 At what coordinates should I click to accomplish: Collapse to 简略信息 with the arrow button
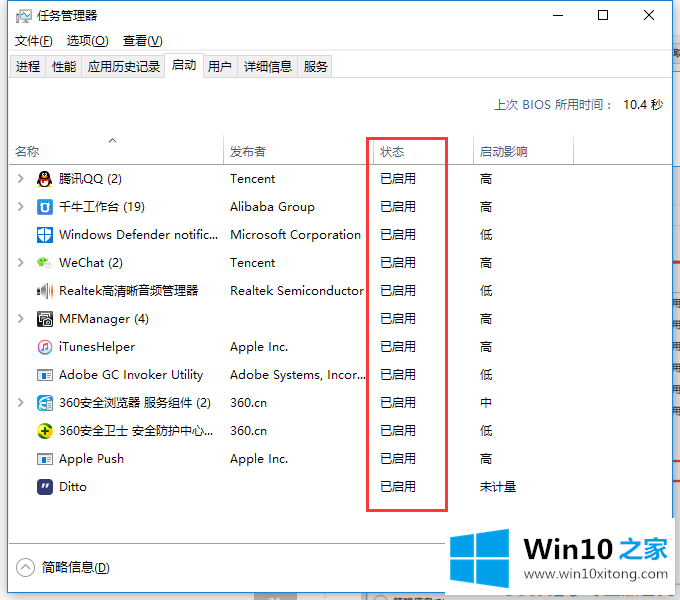click(x=25, y=567)
